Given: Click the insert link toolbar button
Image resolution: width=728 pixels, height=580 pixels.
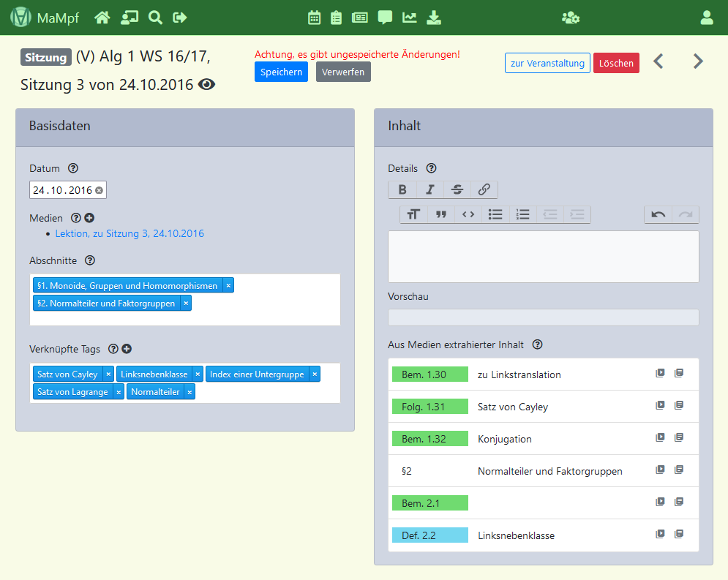Looking at the screenshot, I should [x=484, y=190].
